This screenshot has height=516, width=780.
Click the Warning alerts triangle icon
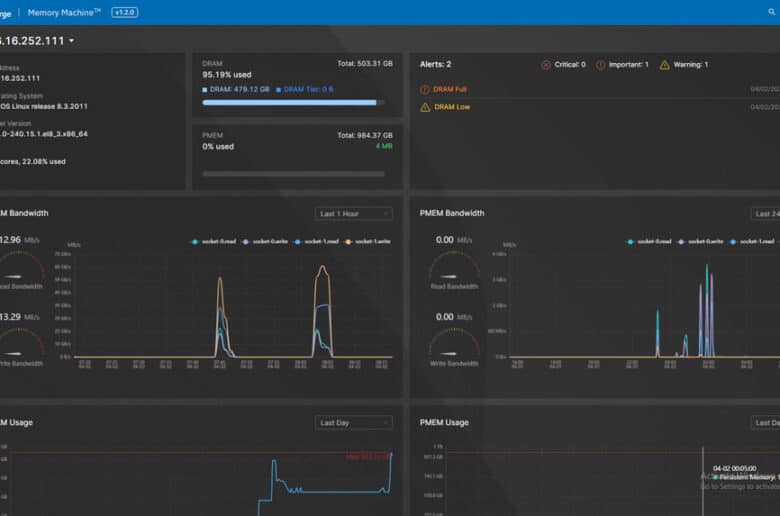pyautogui.click(x=664, y=65)
